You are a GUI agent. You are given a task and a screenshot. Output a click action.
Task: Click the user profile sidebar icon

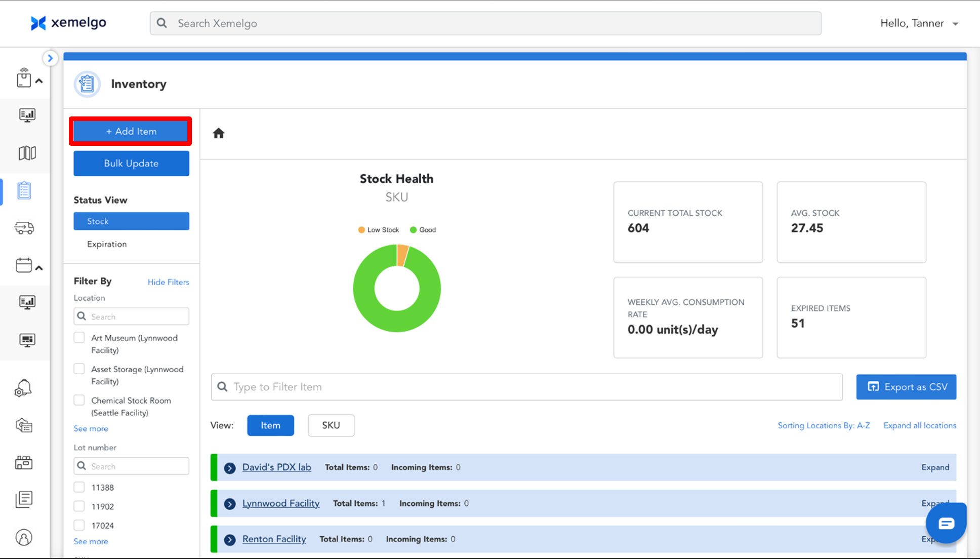(x=24, y=537)
